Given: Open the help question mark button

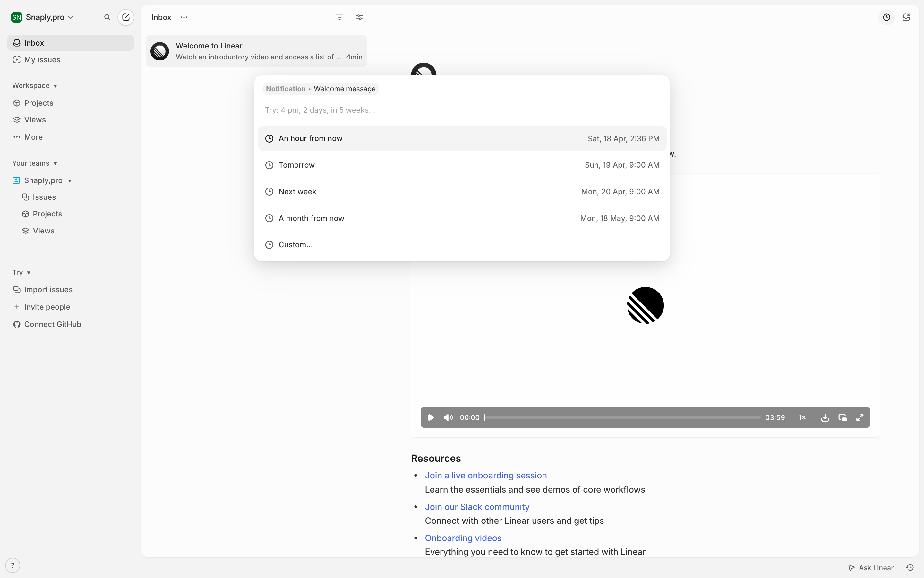Looking at the screenshot, I should (x=13, y=565).
